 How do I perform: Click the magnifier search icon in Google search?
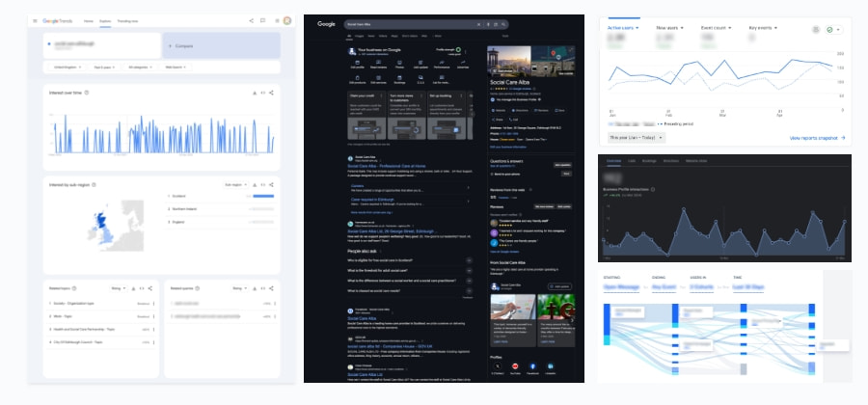(503, 24)
